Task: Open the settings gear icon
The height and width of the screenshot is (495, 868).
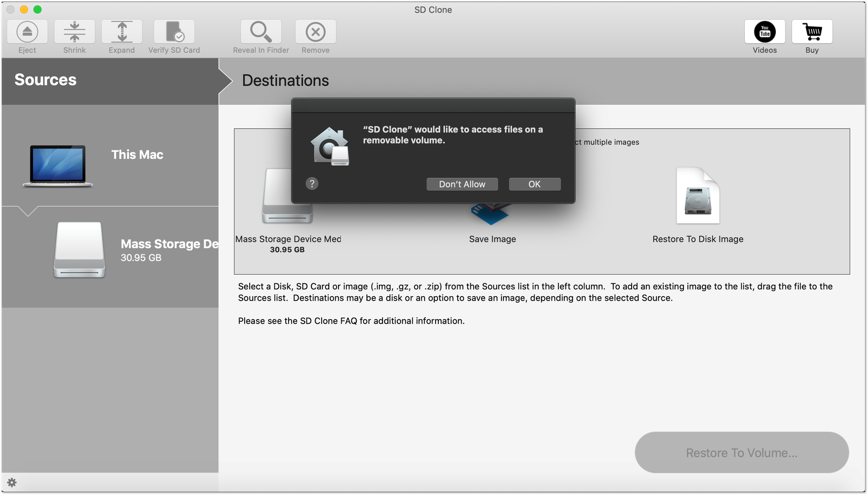Action: click(x=12, y=482)
